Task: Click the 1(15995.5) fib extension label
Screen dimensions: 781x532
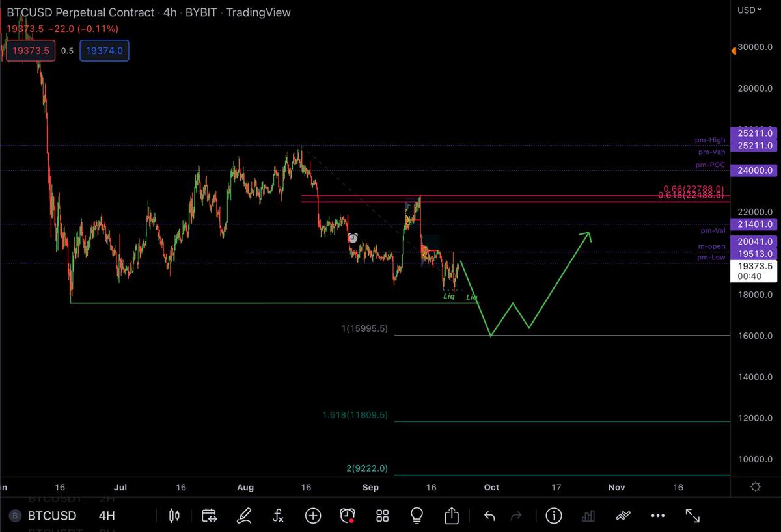Action: click(364, 329)
